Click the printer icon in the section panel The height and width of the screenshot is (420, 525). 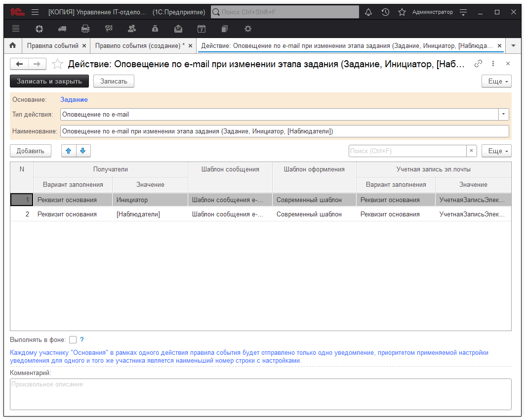pyautogui.click(x=85, y=29)
